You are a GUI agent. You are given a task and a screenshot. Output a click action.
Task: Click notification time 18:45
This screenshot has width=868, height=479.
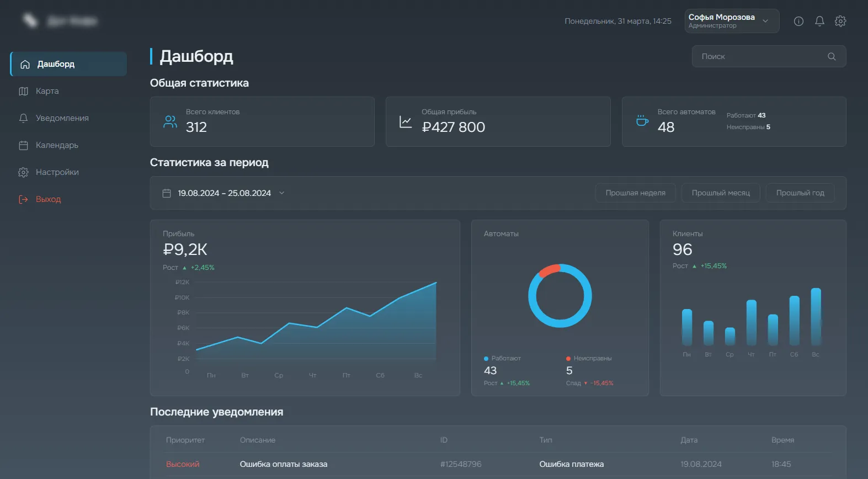click(781, 464)
